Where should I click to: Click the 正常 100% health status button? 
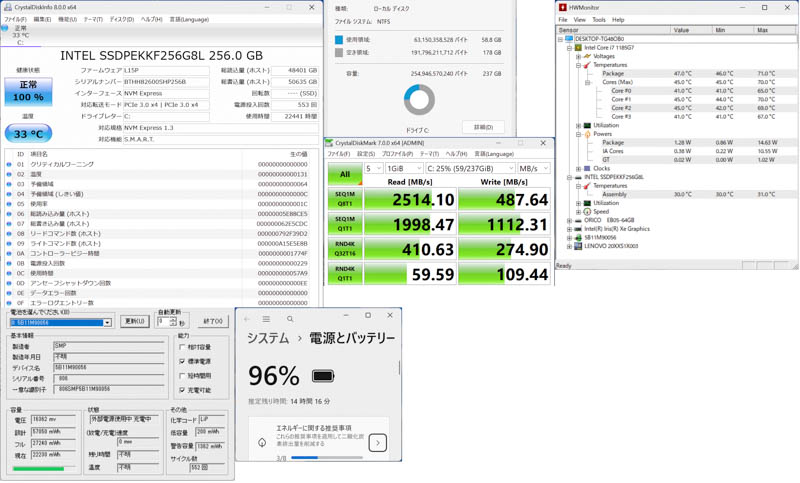point(29,91)
